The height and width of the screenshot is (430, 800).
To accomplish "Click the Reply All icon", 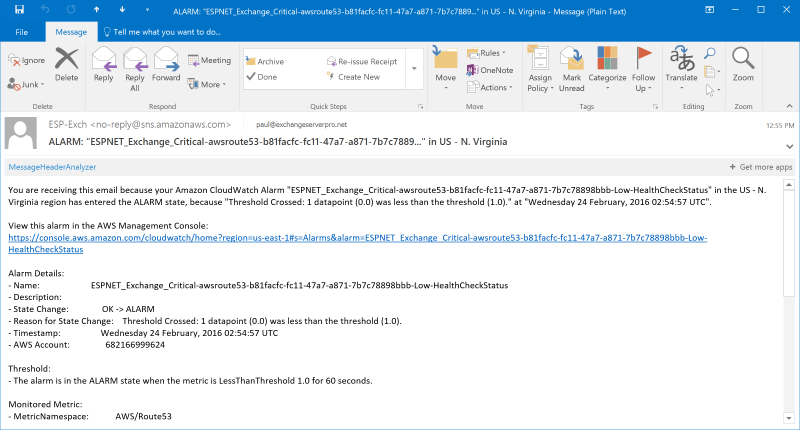I will pyautogui.click(x=135, y=59).
